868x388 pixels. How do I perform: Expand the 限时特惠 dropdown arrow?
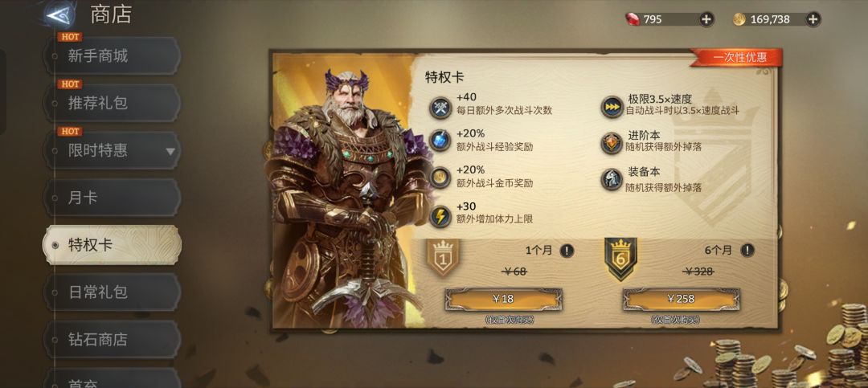pos(170,151)
